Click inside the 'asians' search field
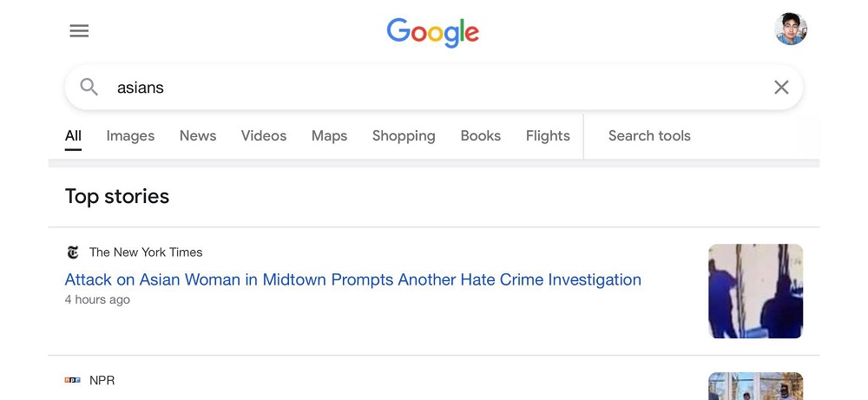 pyautogui.click(x=433, y=88)
